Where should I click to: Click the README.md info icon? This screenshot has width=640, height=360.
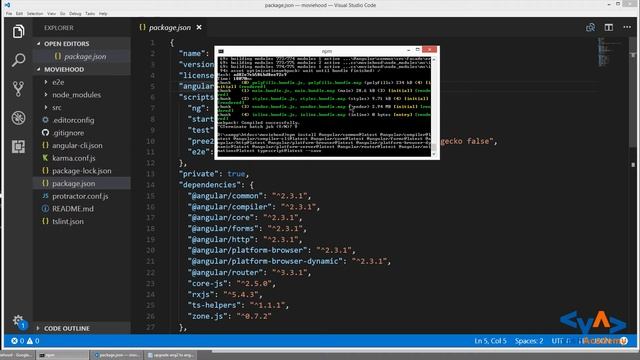[45, 209]
